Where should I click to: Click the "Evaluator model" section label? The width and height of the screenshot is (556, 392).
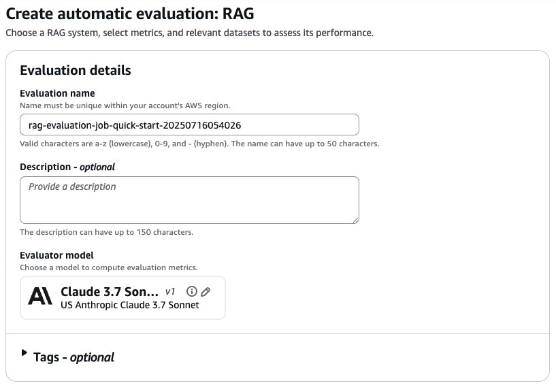point(56,255)
